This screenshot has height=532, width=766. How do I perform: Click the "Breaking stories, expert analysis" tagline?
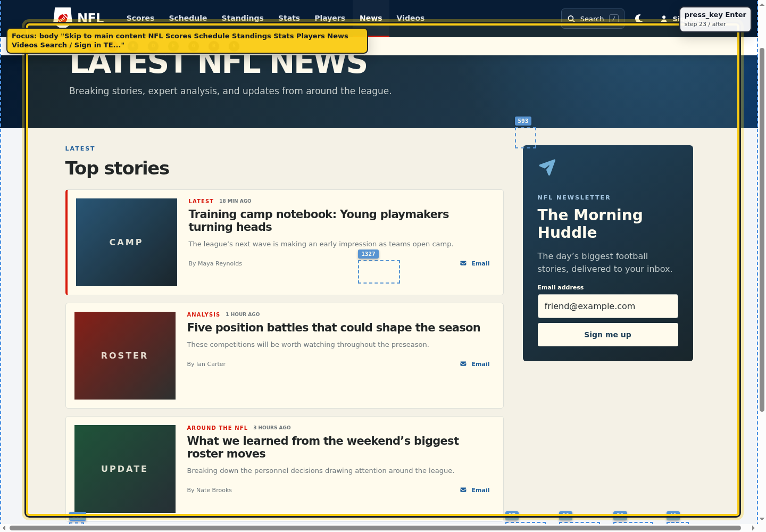click(230, 91)
